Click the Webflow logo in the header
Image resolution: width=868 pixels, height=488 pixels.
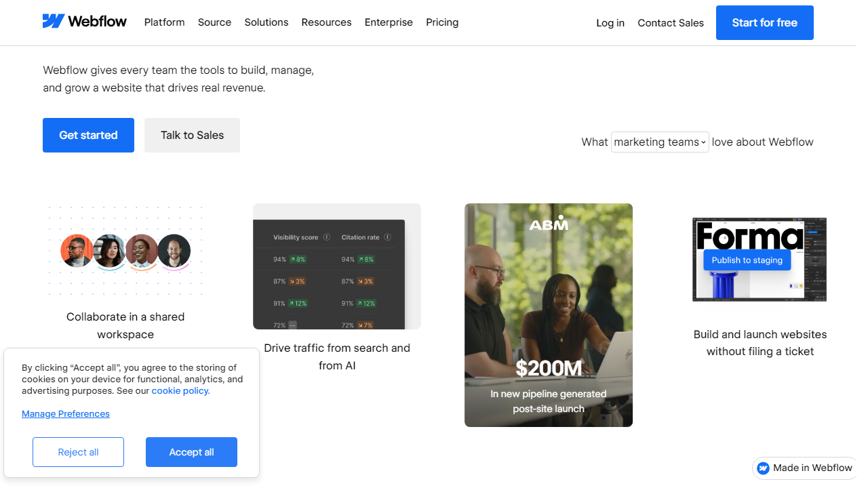[x=85, y=22]
